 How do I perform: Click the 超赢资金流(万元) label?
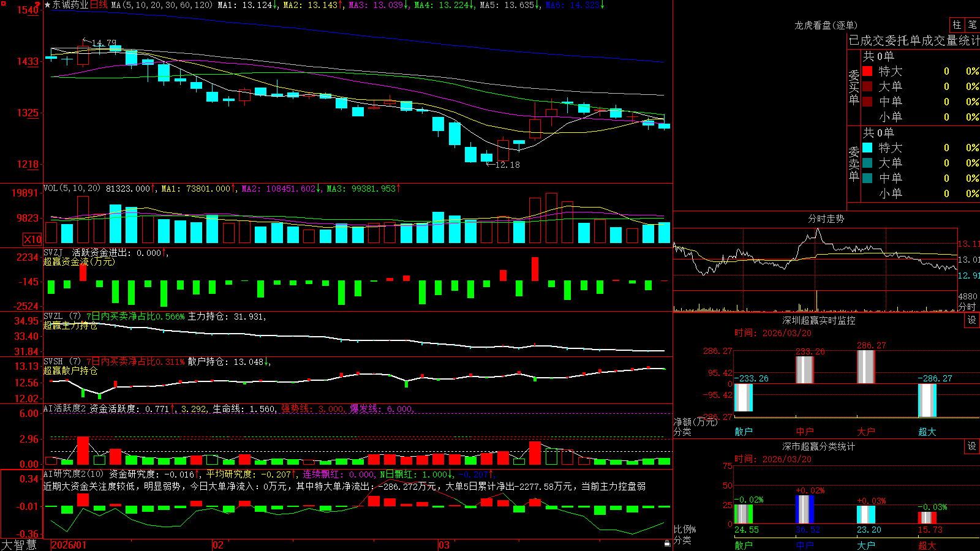point(79,261)
